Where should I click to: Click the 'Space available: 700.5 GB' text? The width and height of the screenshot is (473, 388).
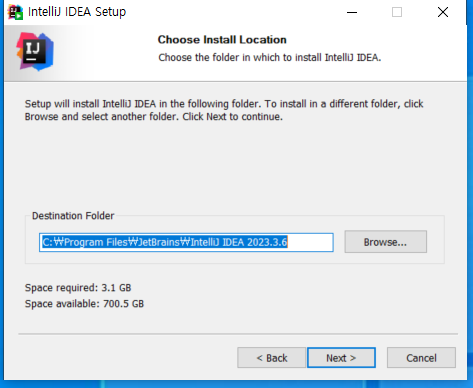point(84,304)
